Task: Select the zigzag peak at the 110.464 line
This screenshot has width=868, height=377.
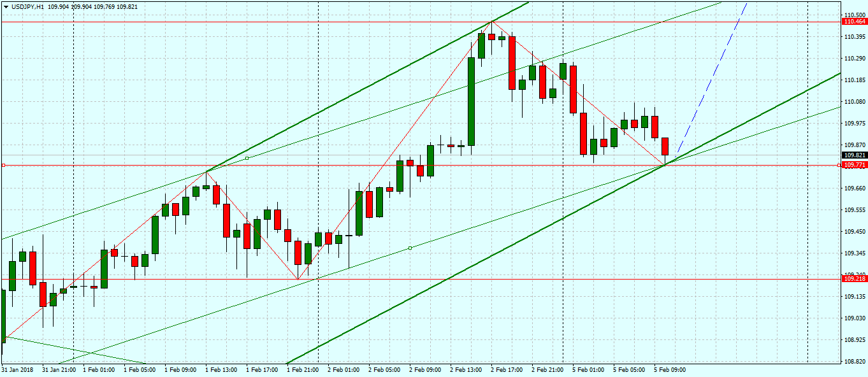Action: pyautogui.click(x=491, y=22)
